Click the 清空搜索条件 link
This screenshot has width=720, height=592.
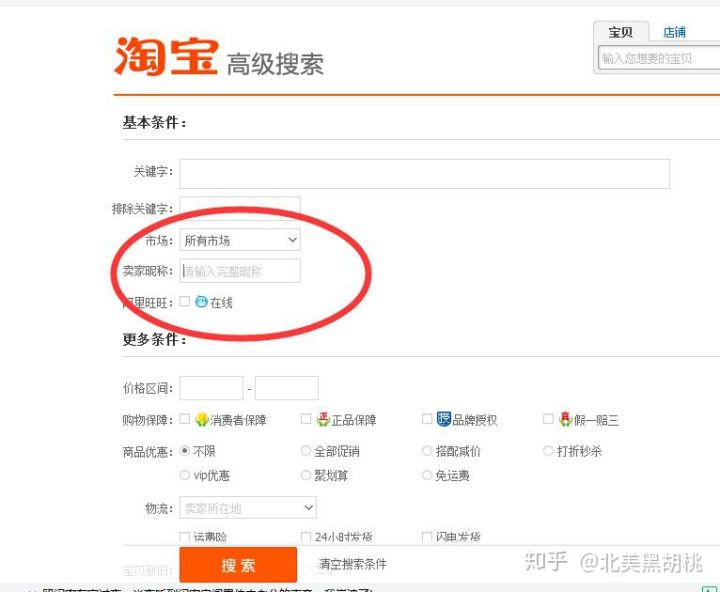coord(353,564)
